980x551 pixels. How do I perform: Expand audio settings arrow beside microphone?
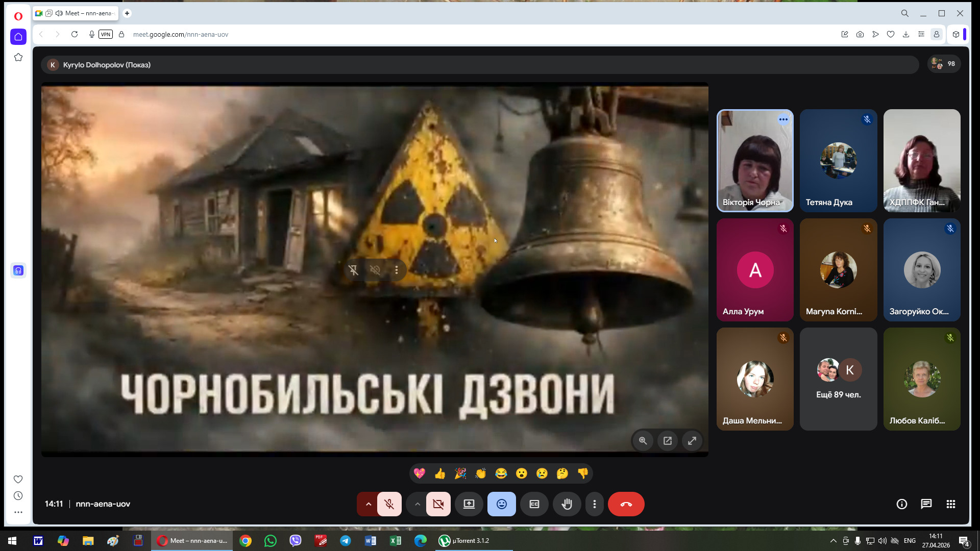[x=368, y=504]
